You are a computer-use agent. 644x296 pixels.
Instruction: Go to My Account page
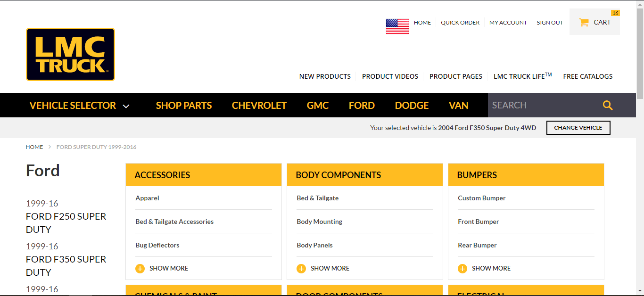coord(508,23)
